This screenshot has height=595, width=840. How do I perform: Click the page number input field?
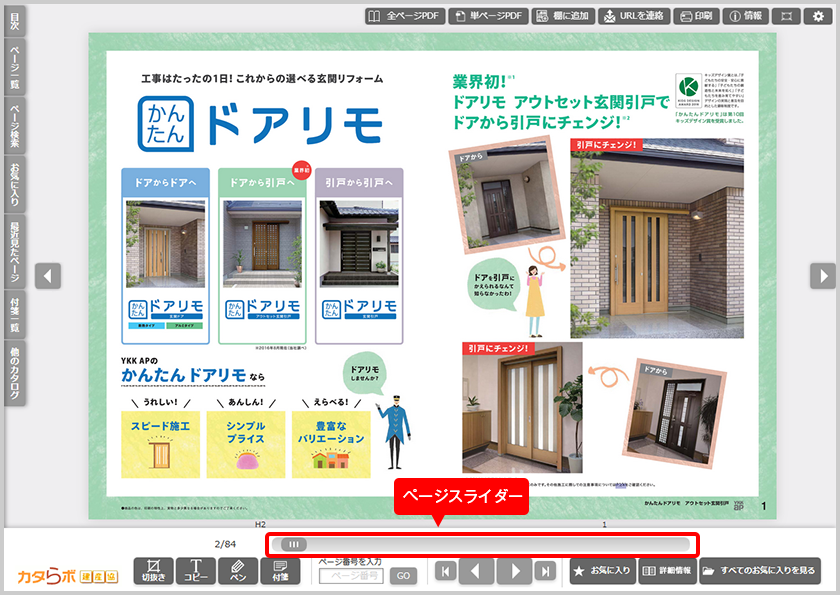[x=351, y=576]
